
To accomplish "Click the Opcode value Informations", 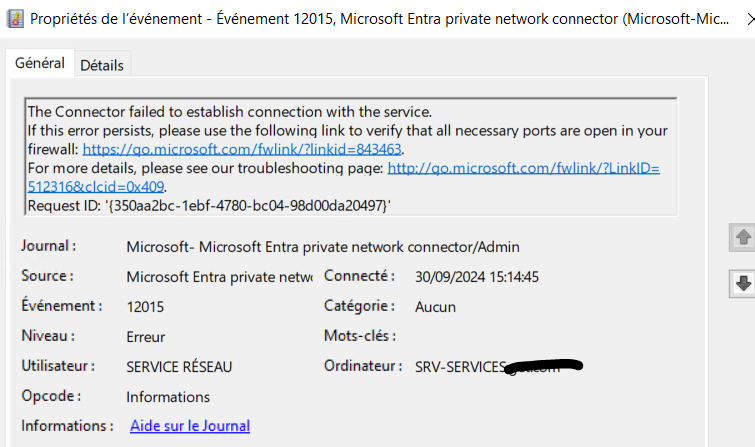I will tap(168, 397).
